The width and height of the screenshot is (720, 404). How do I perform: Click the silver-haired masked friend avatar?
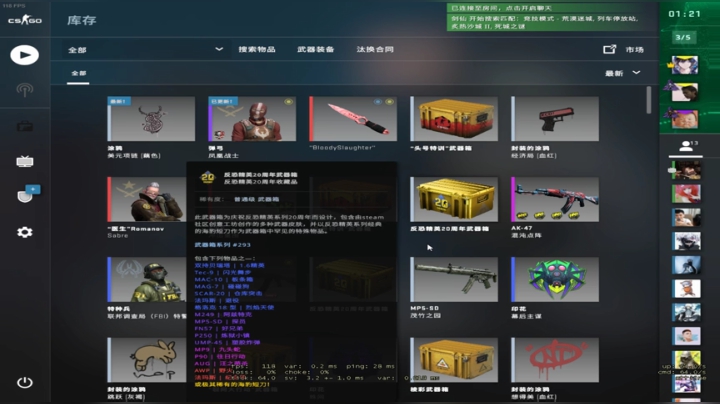(686, 241)
